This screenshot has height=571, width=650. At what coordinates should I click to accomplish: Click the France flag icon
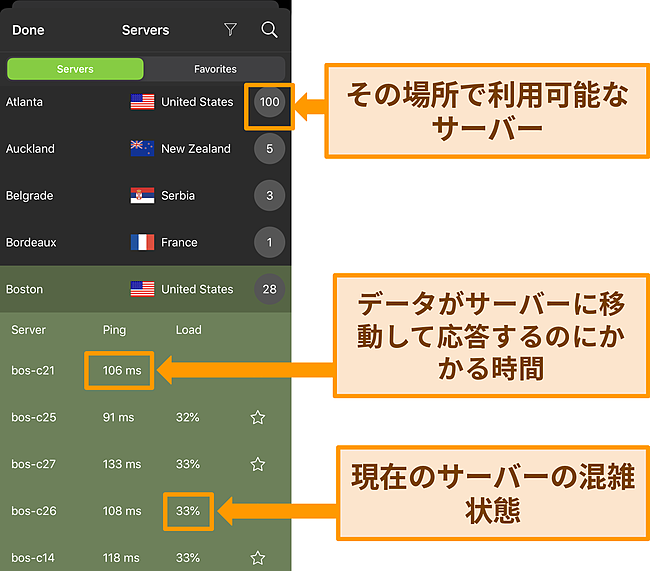(x=142, y=242)
